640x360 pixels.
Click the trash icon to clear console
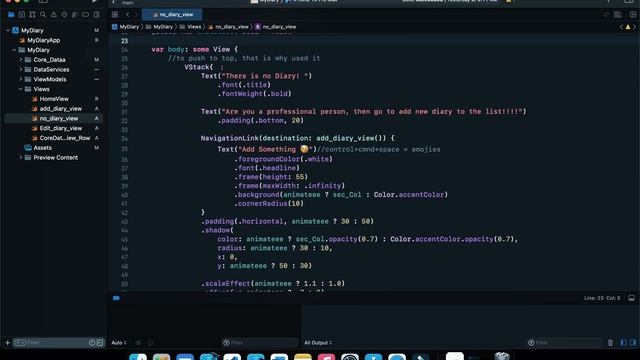click(x=610, y=343)
